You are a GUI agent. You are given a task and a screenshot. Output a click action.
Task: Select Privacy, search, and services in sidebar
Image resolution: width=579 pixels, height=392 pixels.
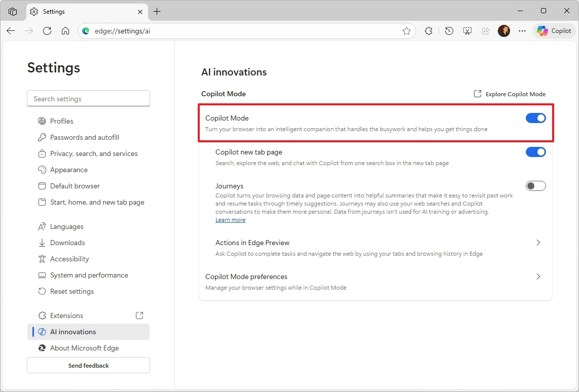94,153
